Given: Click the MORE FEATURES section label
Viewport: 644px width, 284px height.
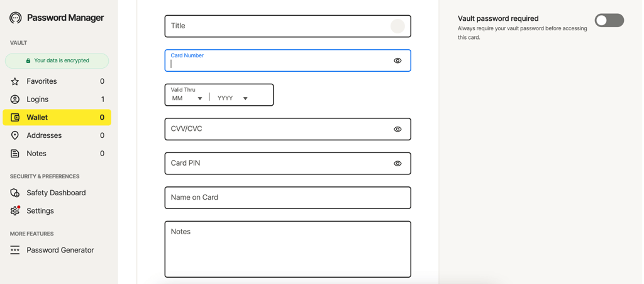Looking at the screenshot, I should tap(31, 234).
